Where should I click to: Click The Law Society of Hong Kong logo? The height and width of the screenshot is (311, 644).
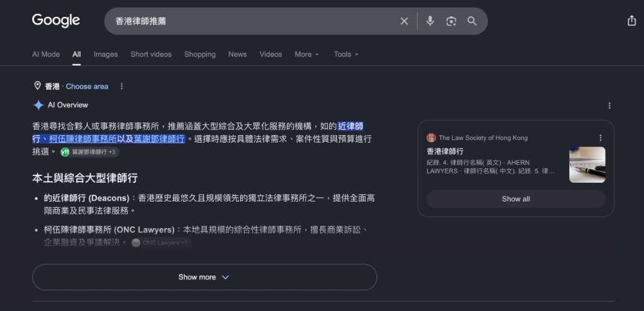pyautogui.click(x=431, y=138)
